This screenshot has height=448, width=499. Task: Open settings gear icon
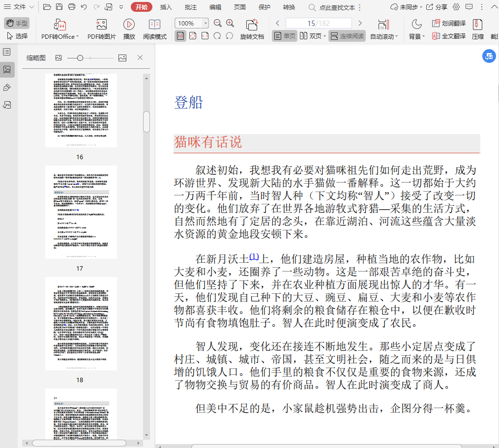point(456,7)
